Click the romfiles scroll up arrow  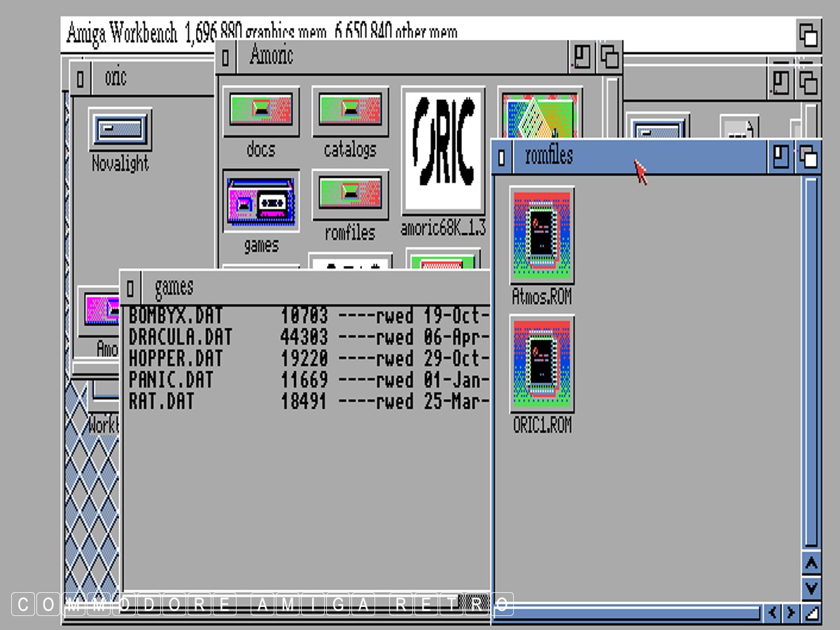(x=811, y=563)
